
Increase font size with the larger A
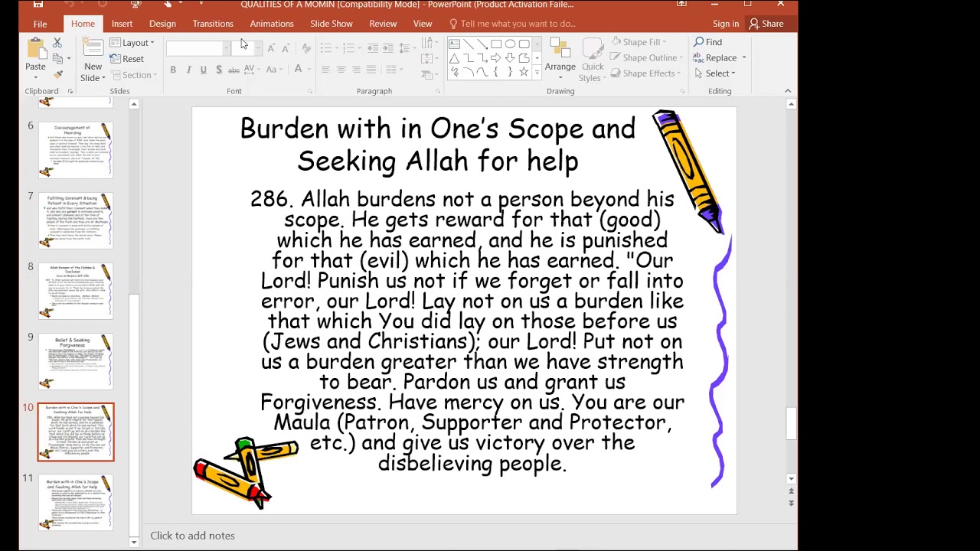coord(270,49)
